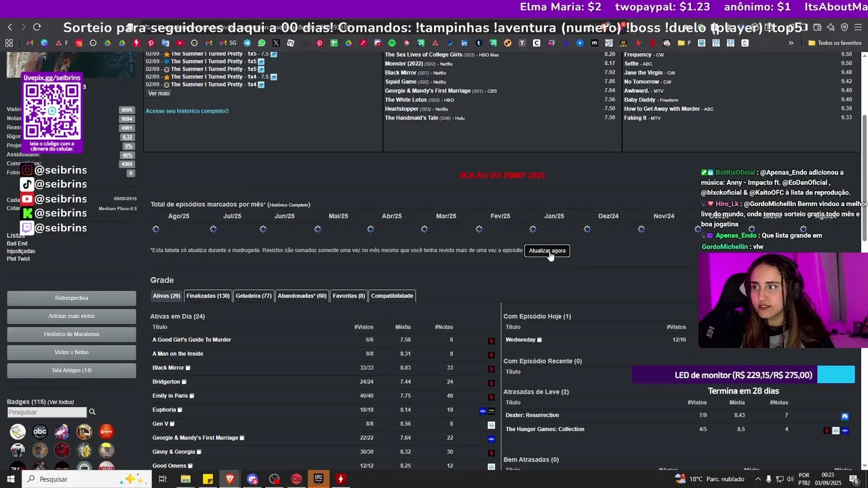Click the 'Histórico Completo' link

point(289,205)
